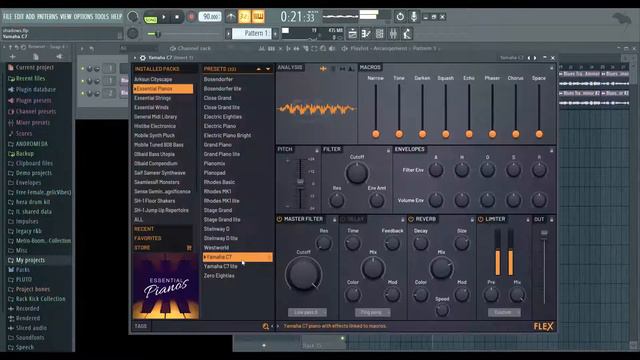Click ALL in the installed packs list
This screenshot has height=360, width=640.
tap(139, 220)
